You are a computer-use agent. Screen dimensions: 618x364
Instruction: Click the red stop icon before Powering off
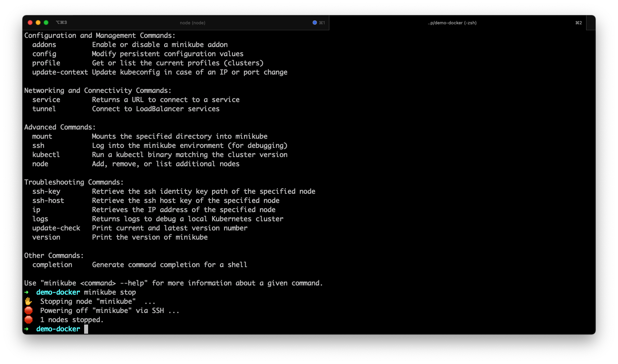[28, 311]
